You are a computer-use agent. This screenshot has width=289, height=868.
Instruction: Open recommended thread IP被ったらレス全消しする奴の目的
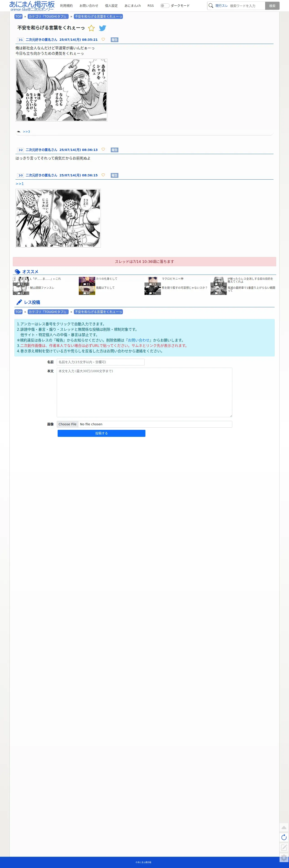click(x=250, y=280)
